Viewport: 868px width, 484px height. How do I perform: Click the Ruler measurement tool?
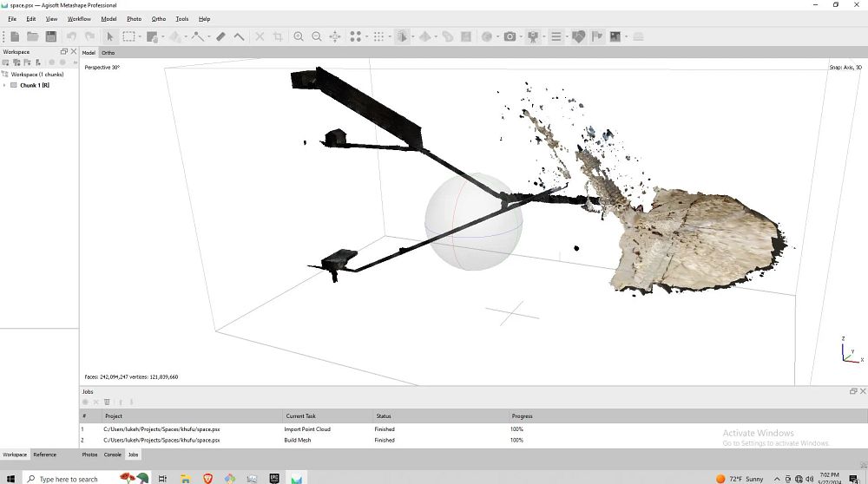220,36
